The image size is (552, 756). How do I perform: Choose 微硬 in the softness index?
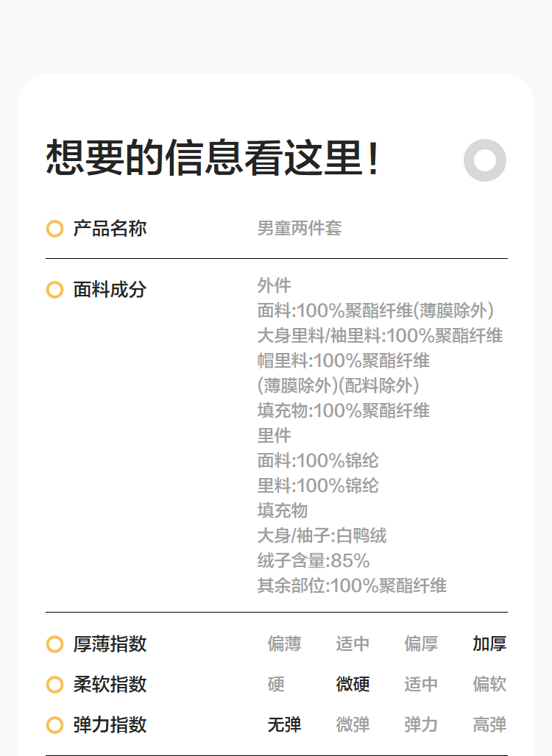353,685
